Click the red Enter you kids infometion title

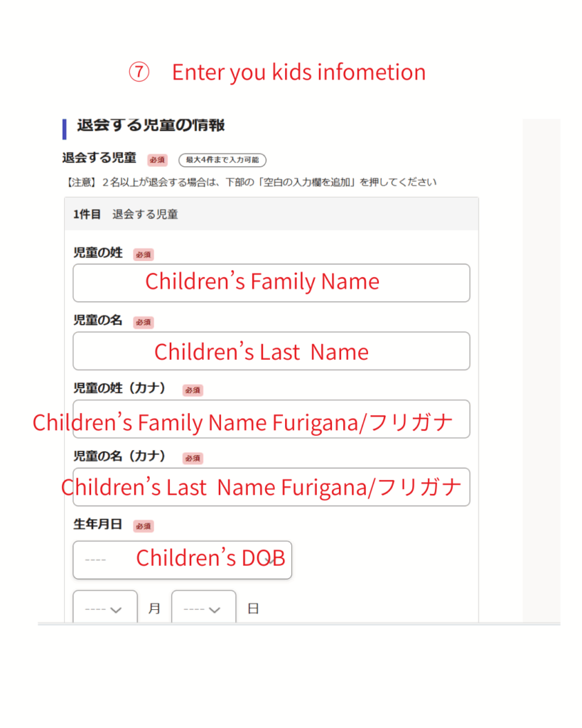298,73
